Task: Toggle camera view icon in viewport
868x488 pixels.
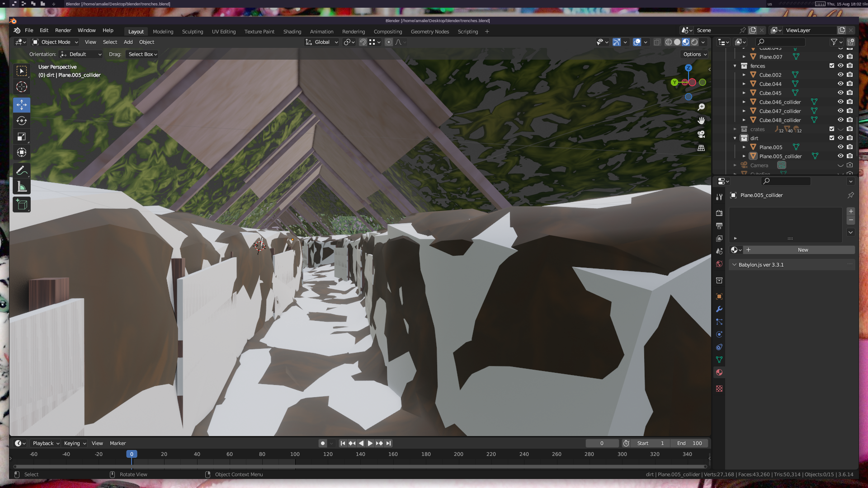Action: (701, 134)
